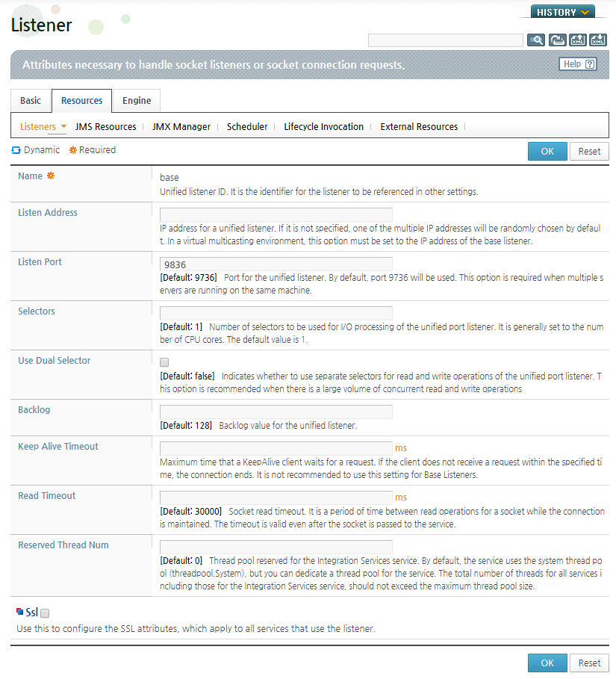
Task: Click the Reserved Thread Num input field
Action: point(276,547)
